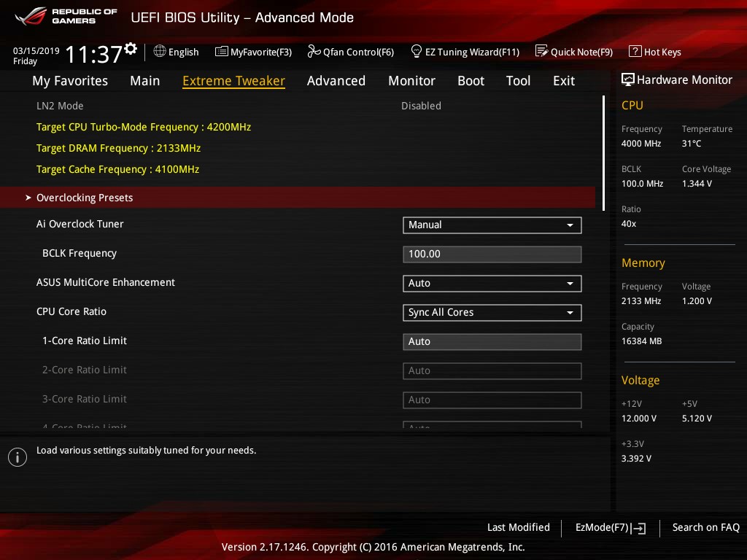
Task: Click the EzMode exit arrow icon
Action: (638, 528)
